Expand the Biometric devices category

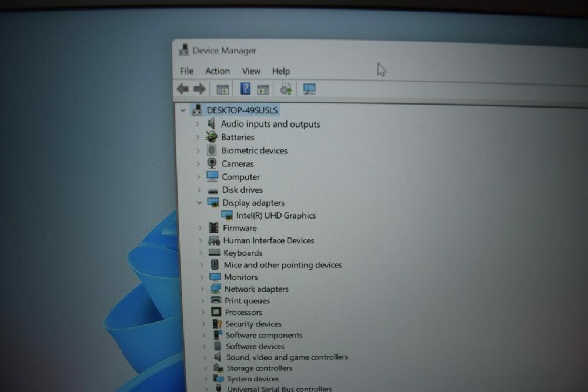[x=198, y=150]
